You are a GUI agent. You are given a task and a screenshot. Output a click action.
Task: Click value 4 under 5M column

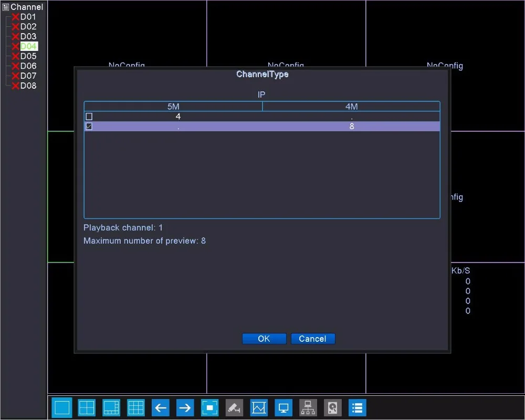coord(178,117)
